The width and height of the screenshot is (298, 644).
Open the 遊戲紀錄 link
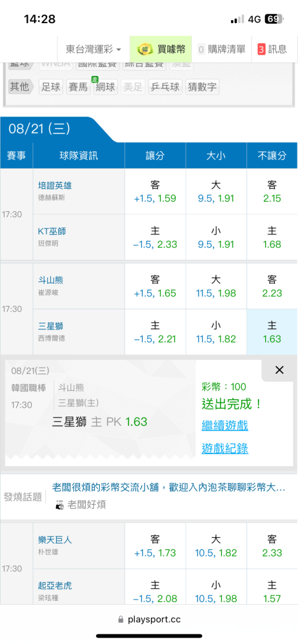coord(224,448)
